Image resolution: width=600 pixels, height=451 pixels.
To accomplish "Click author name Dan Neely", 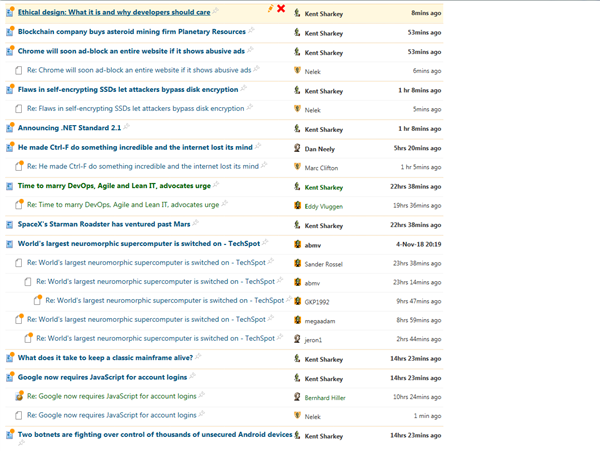I will [x=320, y=149].
